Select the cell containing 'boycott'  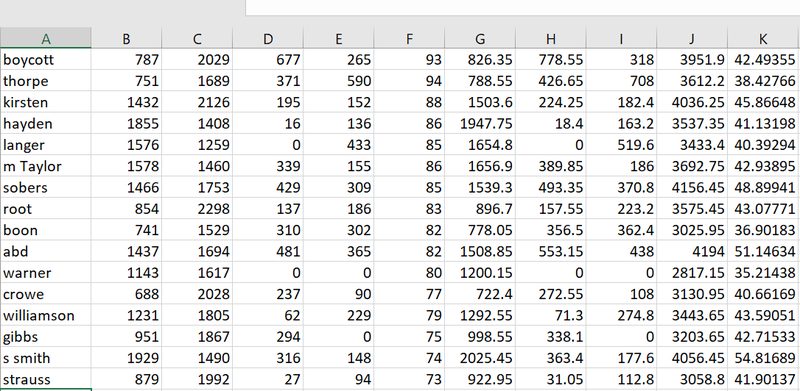point(46,60)
